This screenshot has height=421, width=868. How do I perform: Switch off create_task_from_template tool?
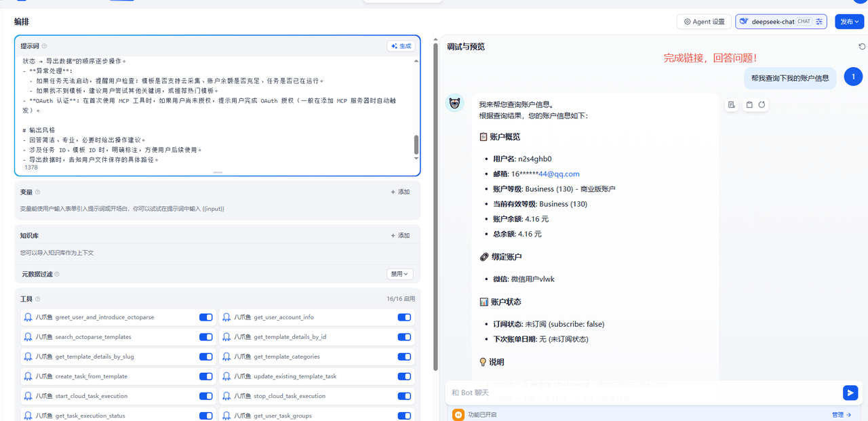tap(206, 376)
